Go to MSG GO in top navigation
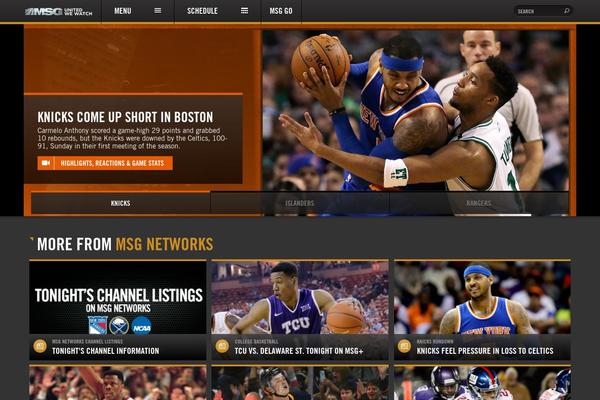600x400 pixels. point(281,11)
